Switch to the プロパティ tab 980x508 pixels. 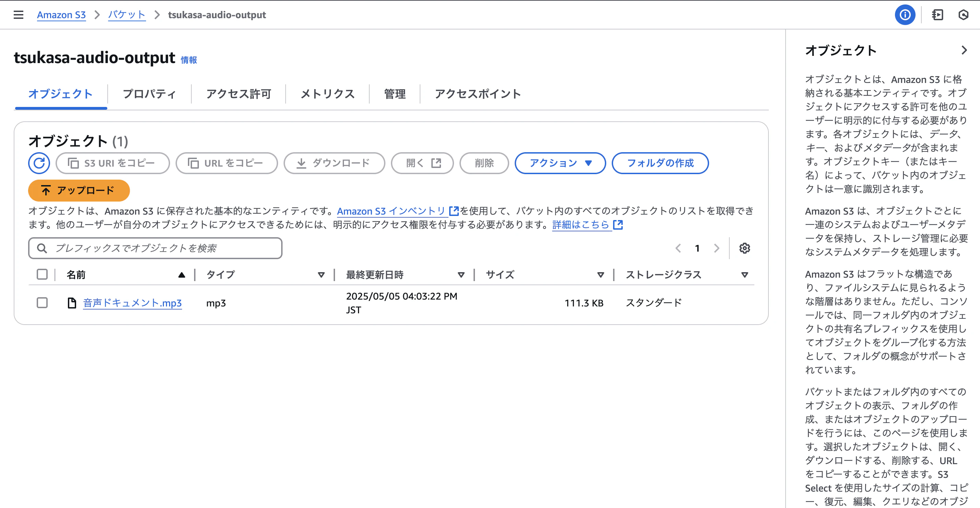pyautogui.click(x=149, y=94)
